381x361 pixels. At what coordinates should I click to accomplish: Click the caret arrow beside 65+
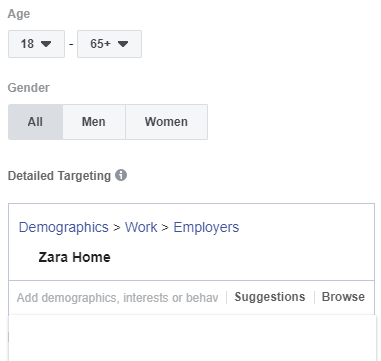click(123, 44)
